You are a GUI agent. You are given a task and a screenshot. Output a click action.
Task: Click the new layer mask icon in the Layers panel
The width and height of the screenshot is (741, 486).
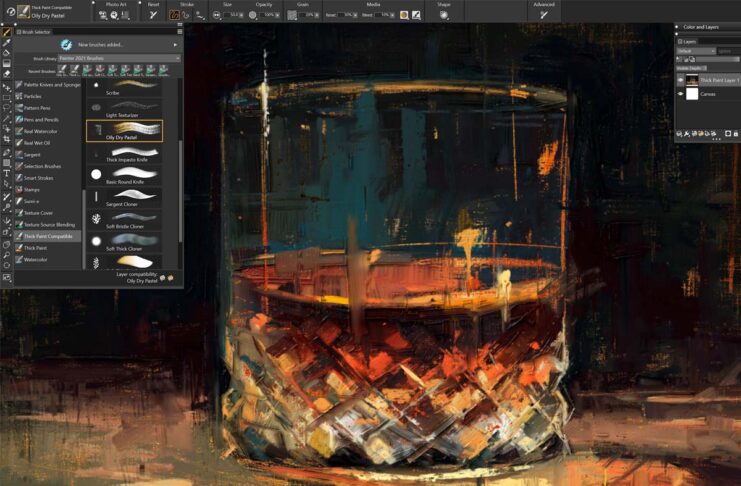pos(728,134)
